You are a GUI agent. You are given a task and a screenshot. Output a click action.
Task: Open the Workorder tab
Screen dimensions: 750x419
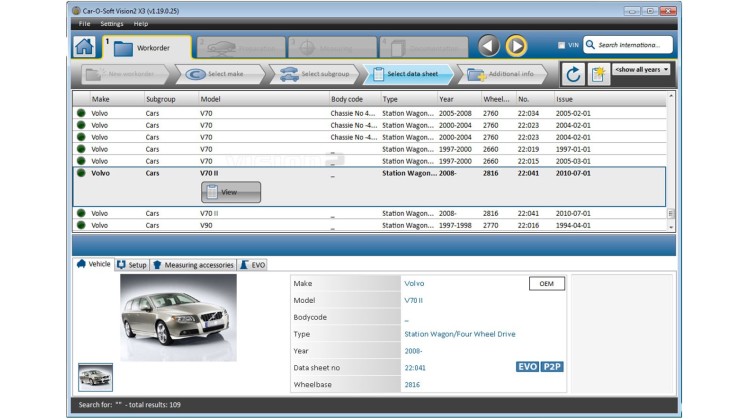pos(147,47)
